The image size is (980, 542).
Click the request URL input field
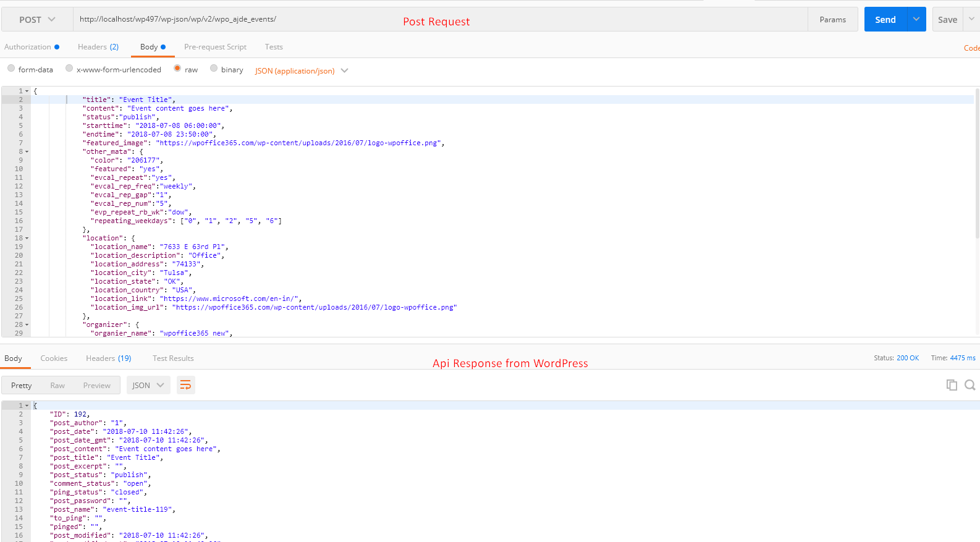coord(440,19)
